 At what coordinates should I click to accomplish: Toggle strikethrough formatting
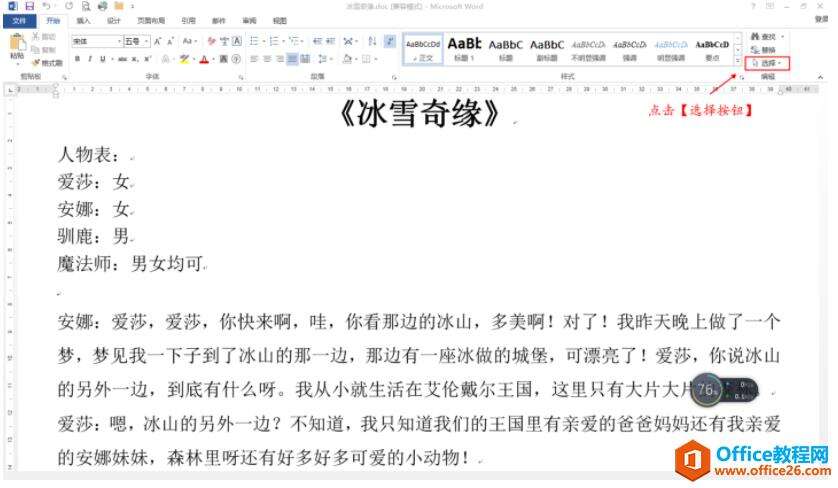[122, 59]
